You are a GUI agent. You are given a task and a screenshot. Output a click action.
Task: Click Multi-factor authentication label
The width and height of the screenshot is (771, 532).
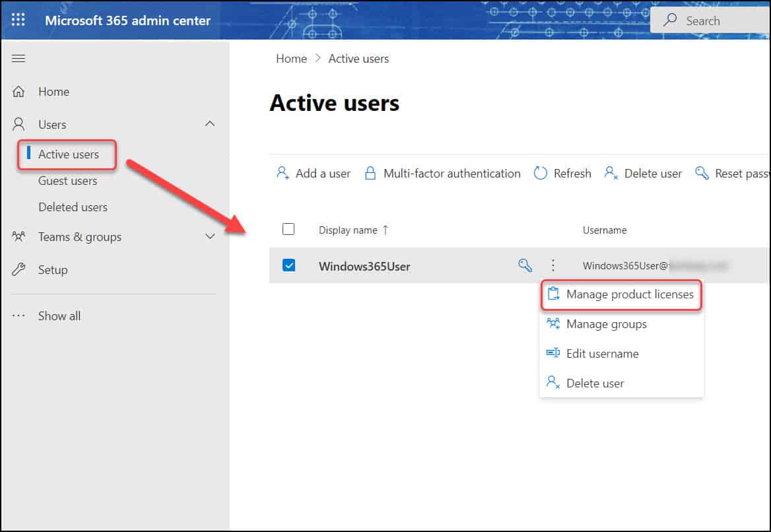452,174
